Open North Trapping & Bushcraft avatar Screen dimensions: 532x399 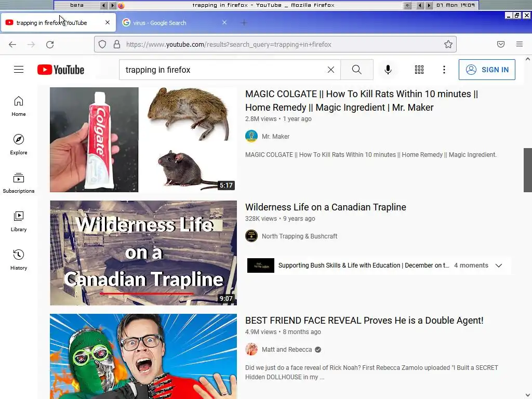[251, 236]
